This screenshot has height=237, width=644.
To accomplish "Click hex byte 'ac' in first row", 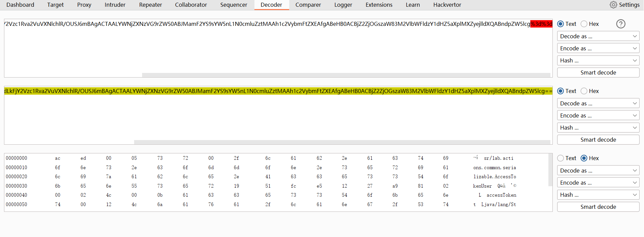I will click(x=58, y=158).
